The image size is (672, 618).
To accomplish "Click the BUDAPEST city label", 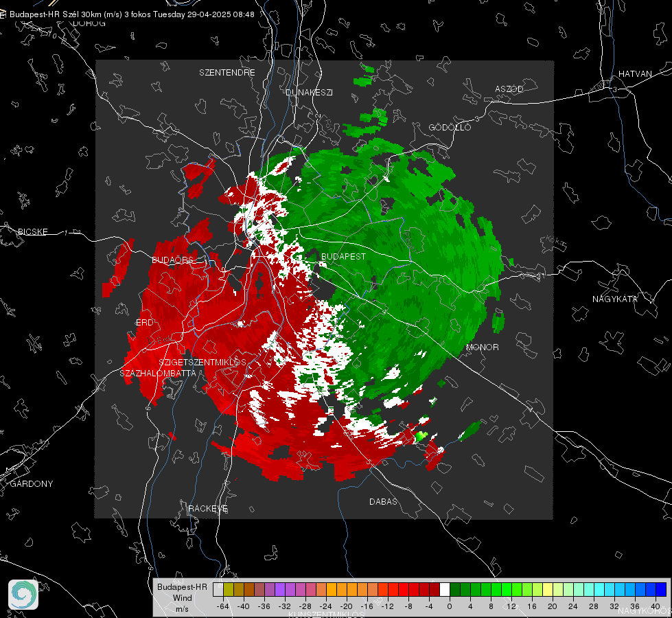I will [343, 256].
